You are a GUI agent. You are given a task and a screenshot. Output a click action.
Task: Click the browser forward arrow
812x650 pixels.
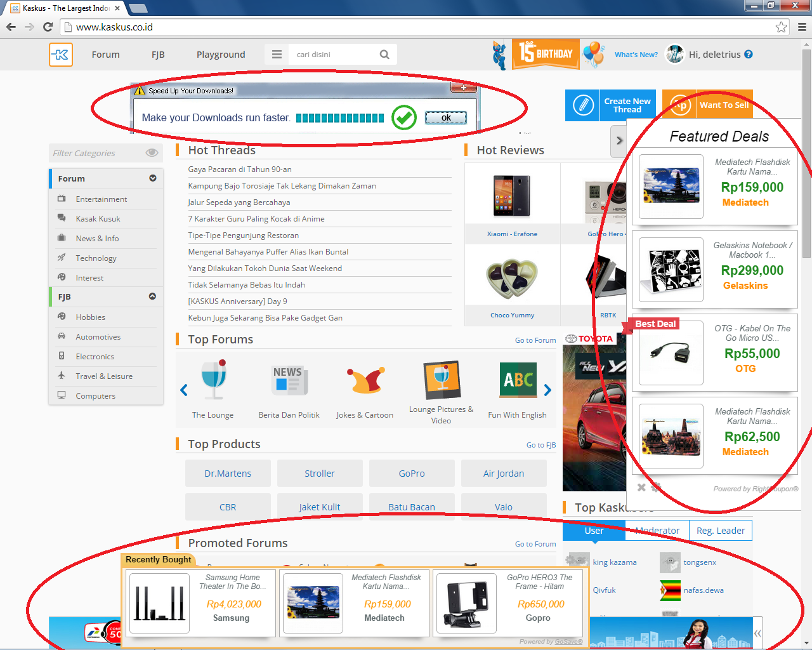point(29,27)
